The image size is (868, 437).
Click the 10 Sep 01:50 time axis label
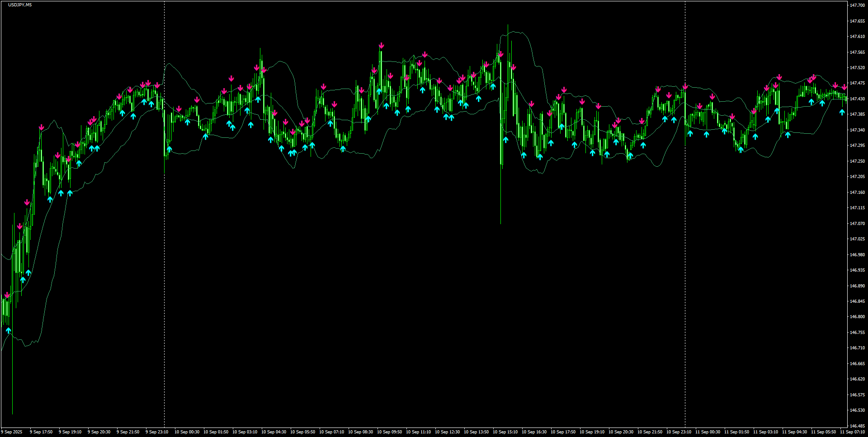click(216, 432)
